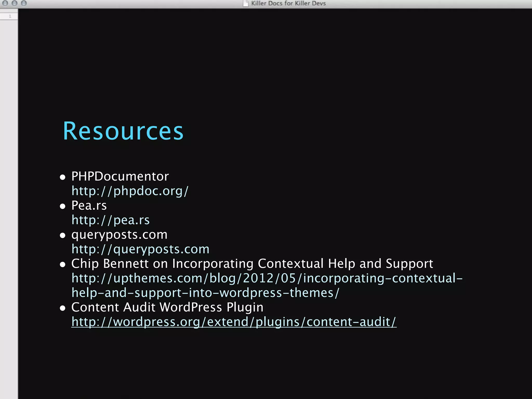
Task: Click the Killer Docs for Killer Devs title
Action: [288, 3]
